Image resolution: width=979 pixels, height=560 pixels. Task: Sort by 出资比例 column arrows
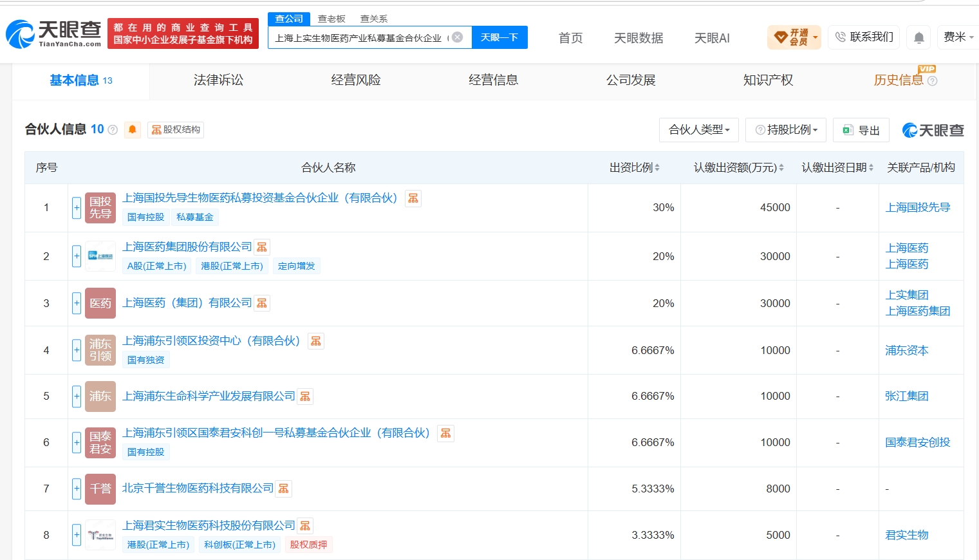(635, 167)
